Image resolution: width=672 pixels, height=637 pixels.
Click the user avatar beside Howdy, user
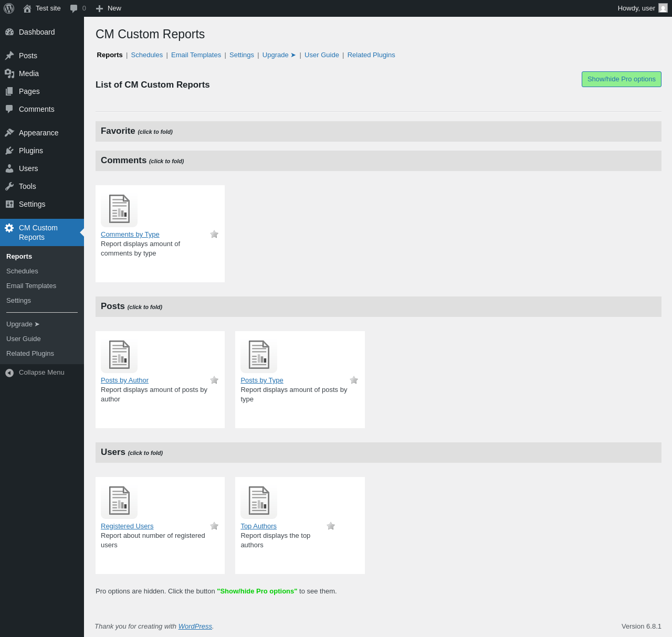click(663, 8)
